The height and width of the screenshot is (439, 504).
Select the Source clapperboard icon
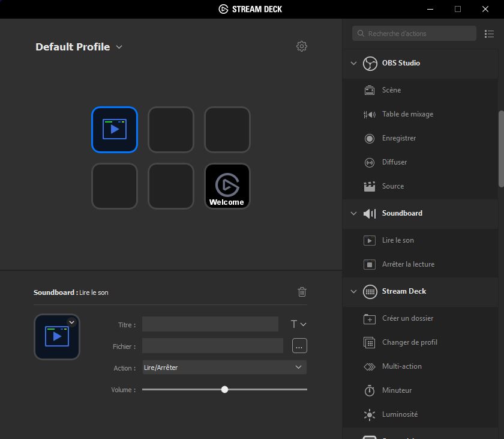coord(370,186)
